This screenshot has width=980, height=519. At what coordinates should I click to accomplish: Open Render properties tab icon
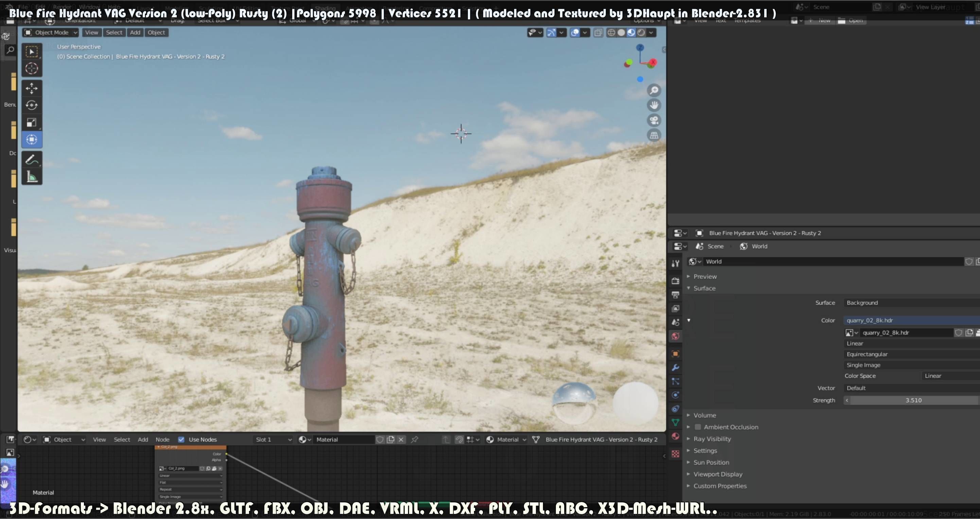tap(675, 281)
